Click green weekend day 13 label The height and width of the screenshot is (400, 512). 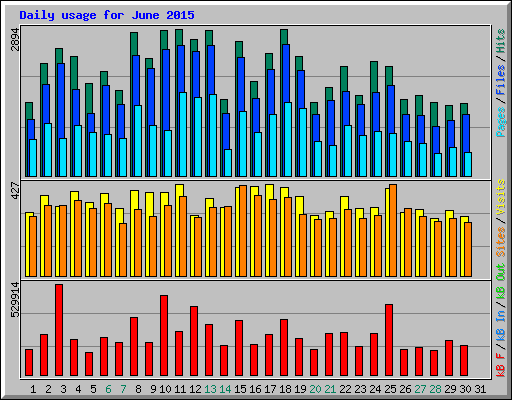[x=210, y=389]
